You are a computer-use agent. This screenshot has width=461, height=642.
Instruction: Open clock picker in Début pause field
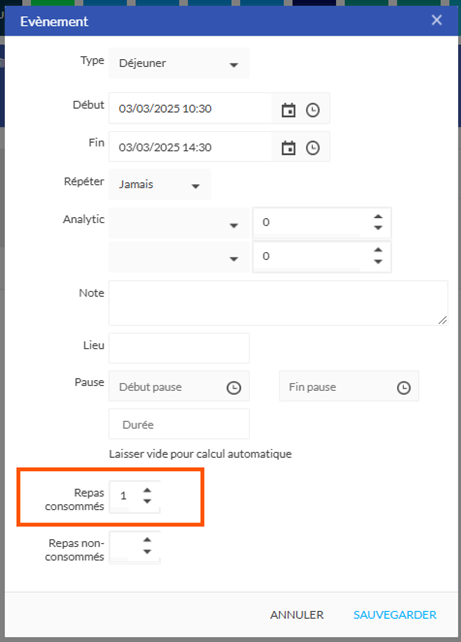[x=234, y=387]
